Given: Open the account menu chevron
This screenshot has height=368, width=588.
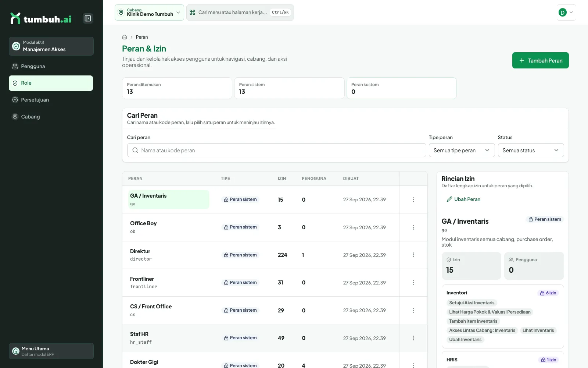Looking at the screenshot, I should click(x=571, y=13).
